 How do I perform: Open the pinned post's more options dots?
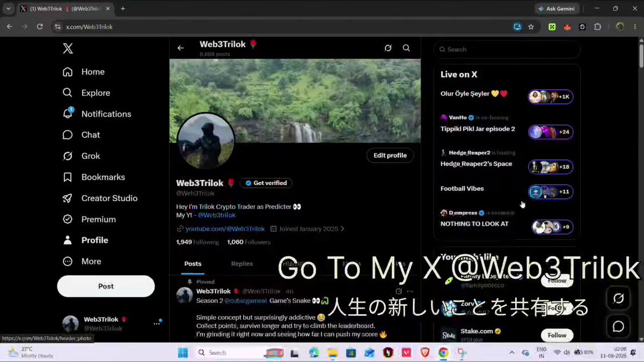click(410, 291)
